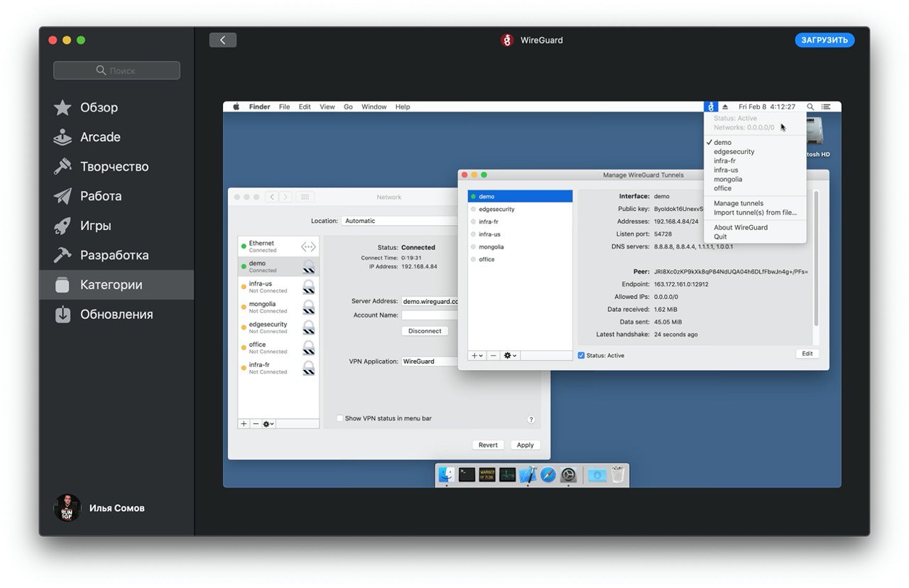Open the Help menu
909x588 pixels.
click(403, 107)
